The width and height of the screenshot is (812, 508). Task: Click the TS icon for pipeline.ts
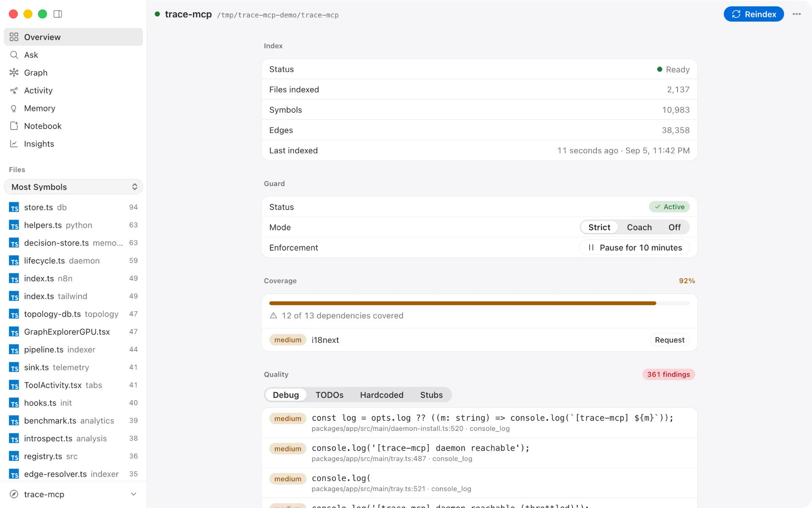click(14, 350)
